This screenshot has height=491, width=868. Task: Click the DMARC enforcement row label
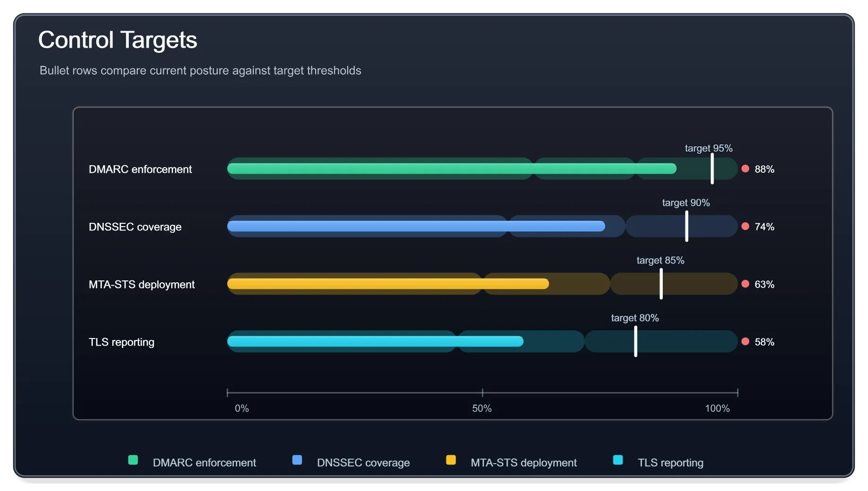(x=140, y=169)
